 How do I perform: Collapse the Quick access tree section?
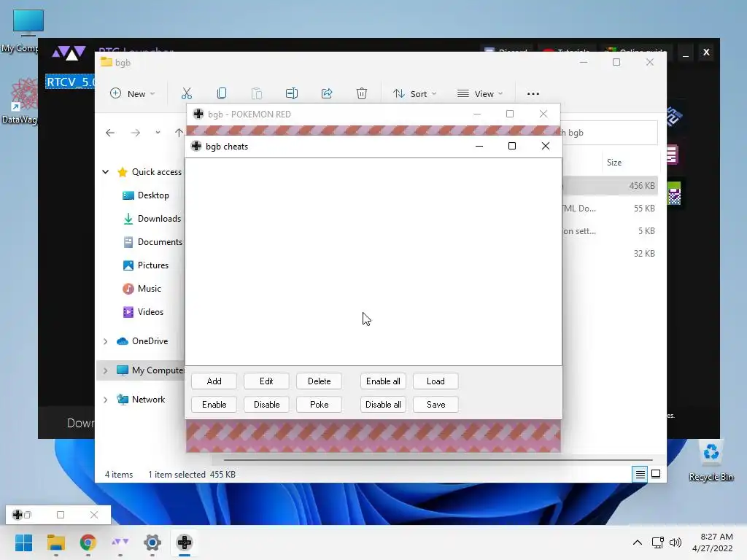106,172
